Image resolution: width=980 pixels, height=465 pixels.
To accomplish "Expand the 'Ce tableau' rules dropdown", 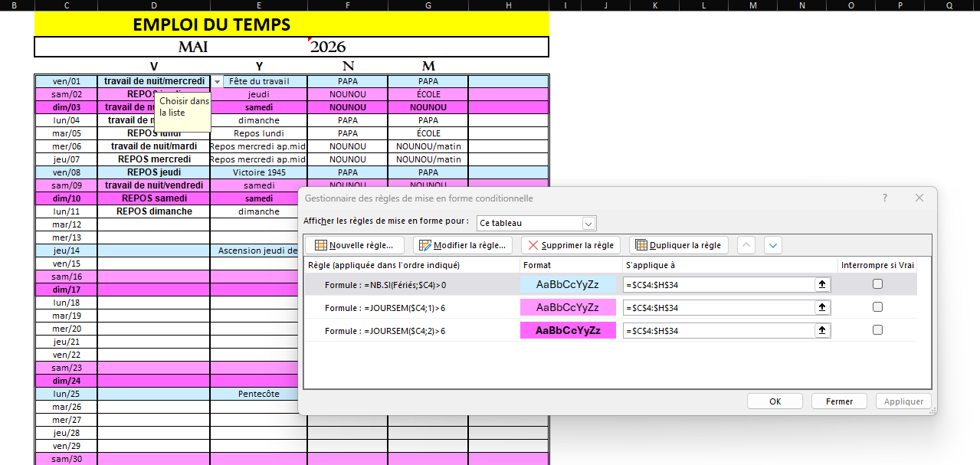I will pos(588,224).
